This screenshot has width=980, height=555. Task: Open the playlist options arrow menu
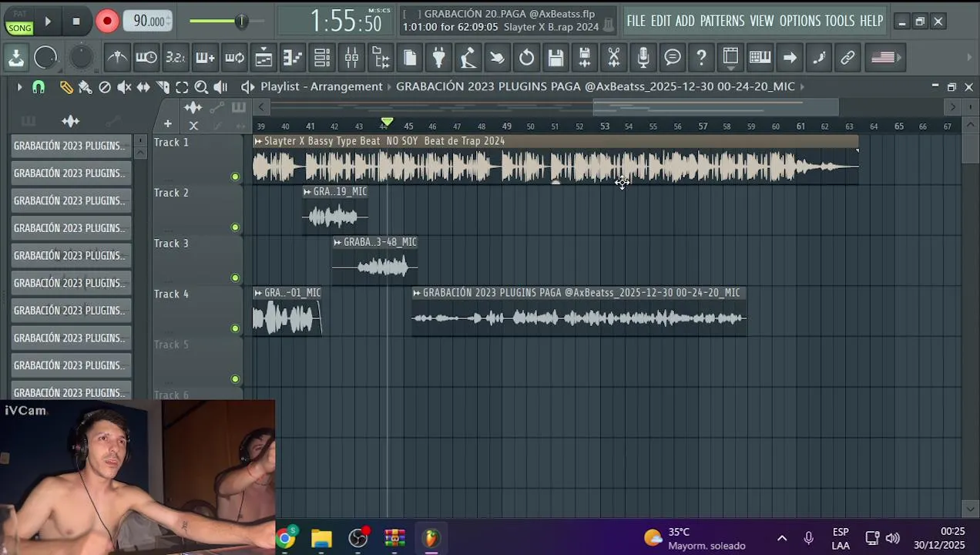[19, 87]
